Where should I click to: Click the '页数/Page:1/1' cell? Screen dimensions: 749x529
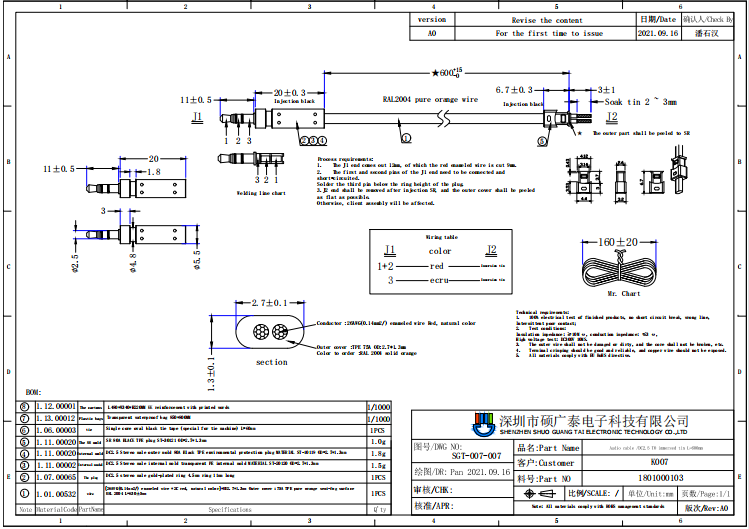coord(705,493)
